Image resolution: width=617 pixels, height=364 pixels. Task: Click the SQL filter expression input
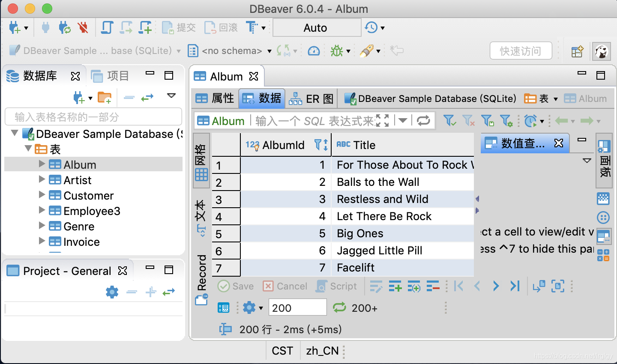(x=315, y=121)
